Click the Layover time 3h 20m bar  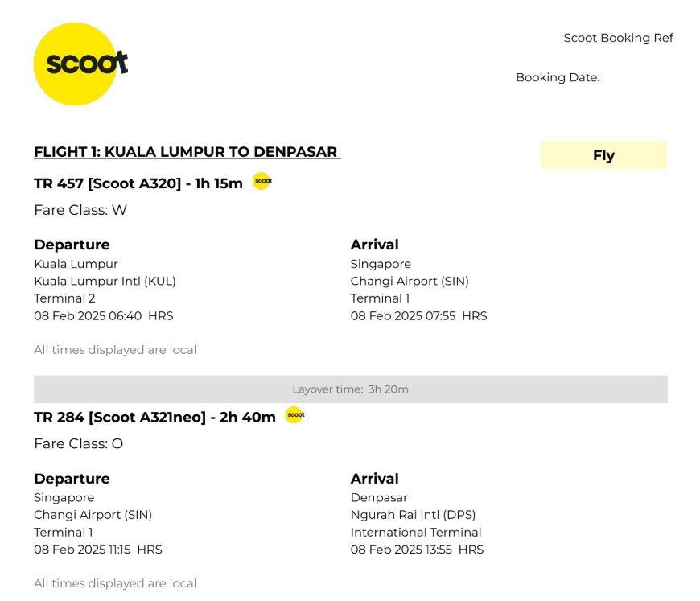point(350,389)
